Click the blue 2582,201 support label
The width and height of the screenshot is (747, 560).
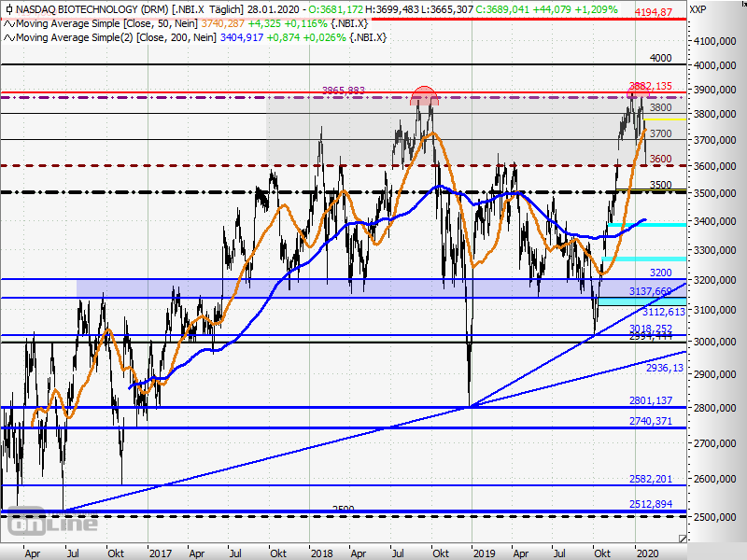click(650, 479)
